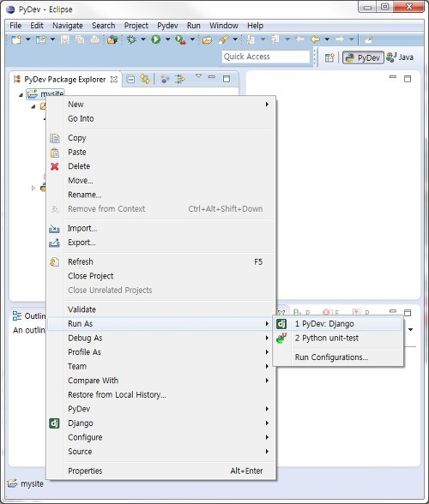Open the Navigate menu

[x=68, y=26]
